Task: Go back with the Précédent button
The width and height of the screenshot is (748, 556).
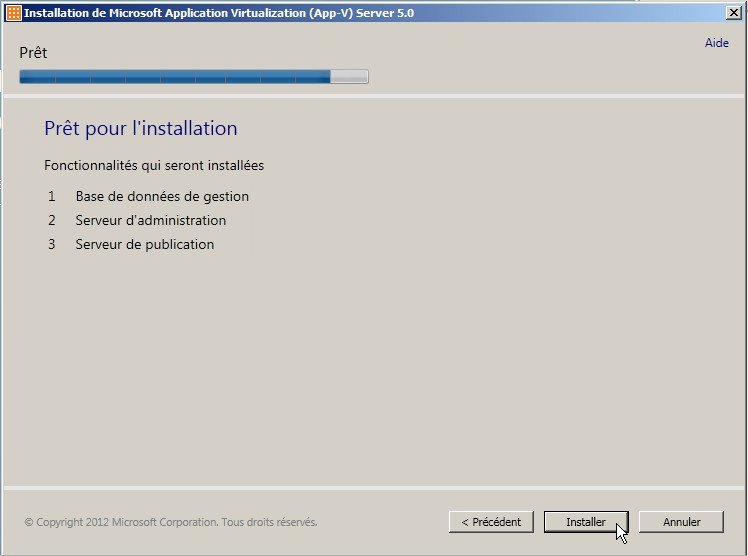Action: click(491, 522)
